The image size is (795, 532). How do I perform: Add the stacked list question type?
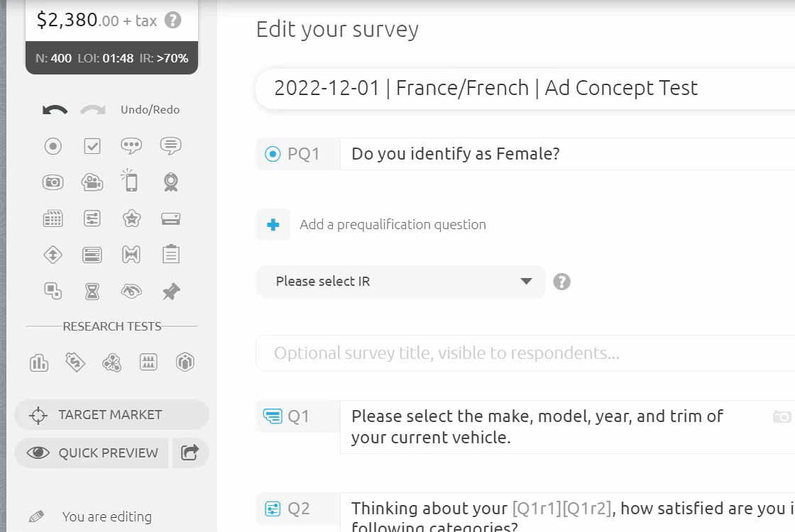(x=92, y=255)
